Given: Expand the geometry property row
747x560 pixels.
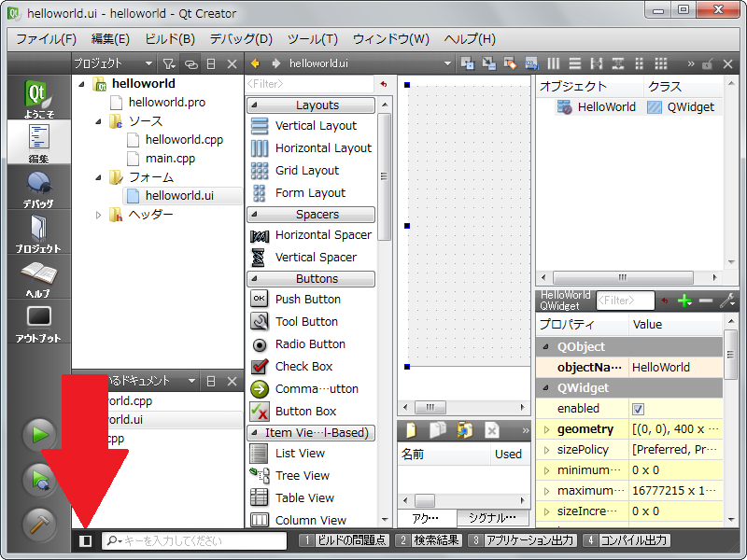Looking at the screenshot, I should click(x=547, y=429).
